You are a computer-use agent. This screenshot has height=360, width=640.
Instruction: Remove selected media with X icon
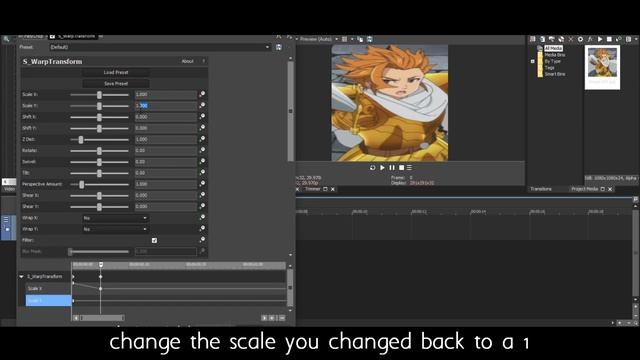coord(571,39)
